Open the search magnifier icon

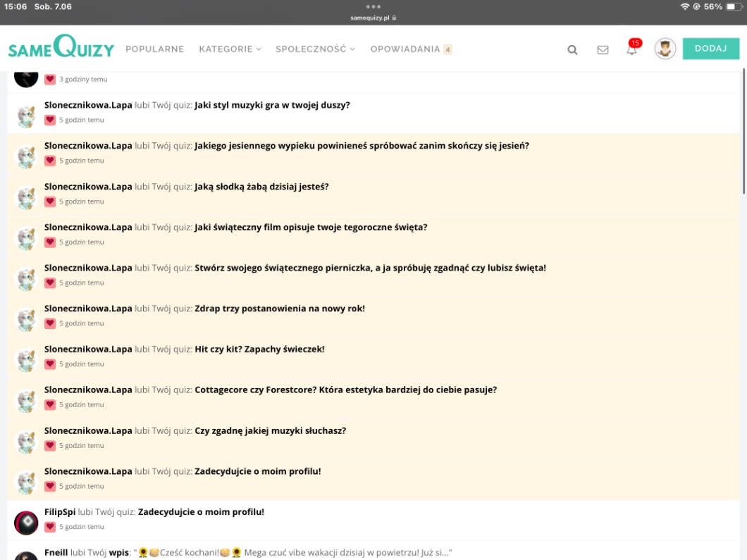point(572,49)
